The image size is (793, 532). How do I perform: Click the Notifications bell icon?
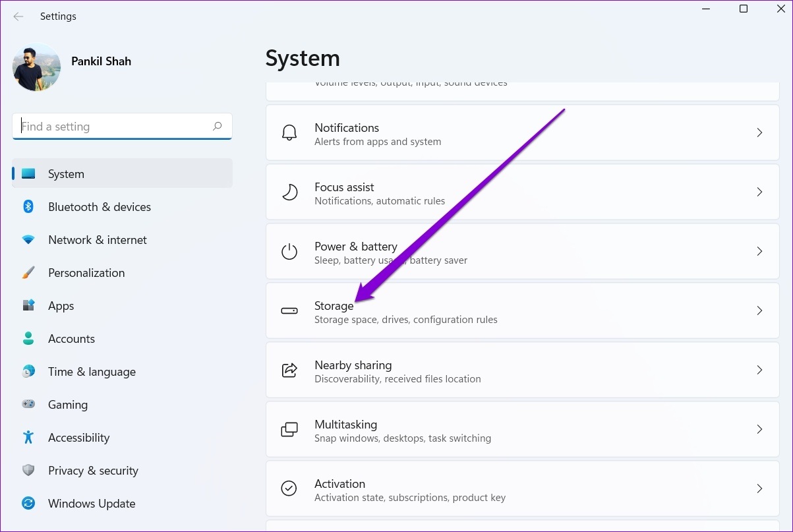tap(289, 133)
